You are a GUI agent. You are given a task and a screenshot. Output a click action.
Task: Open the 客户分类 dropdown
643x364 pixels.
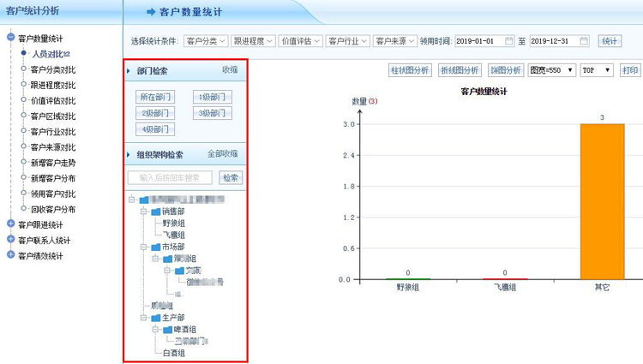pyautogui.click(x=206, y=41)
